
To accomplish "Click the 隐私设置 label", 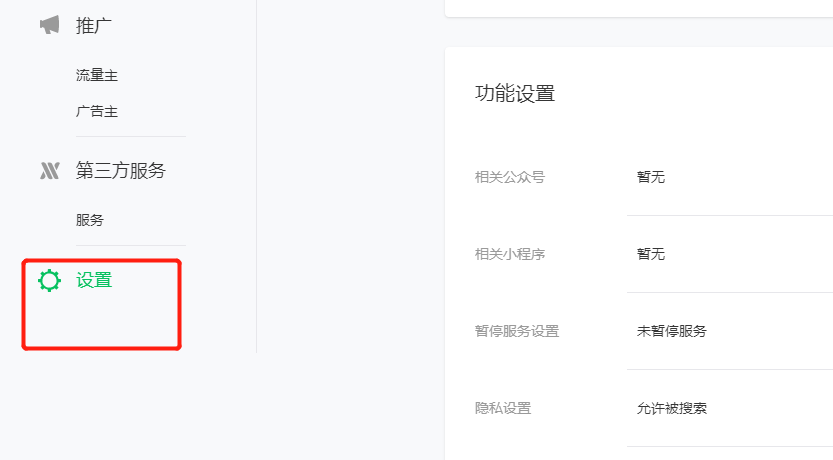I will [503, 408].
